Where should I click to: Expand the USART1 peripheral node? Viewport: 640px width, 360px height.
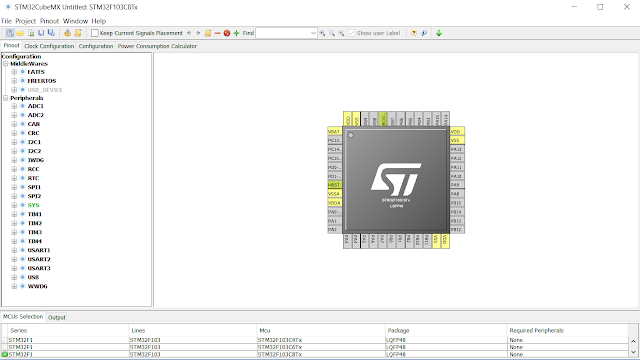pyautogui.click(x=14, y=250)
